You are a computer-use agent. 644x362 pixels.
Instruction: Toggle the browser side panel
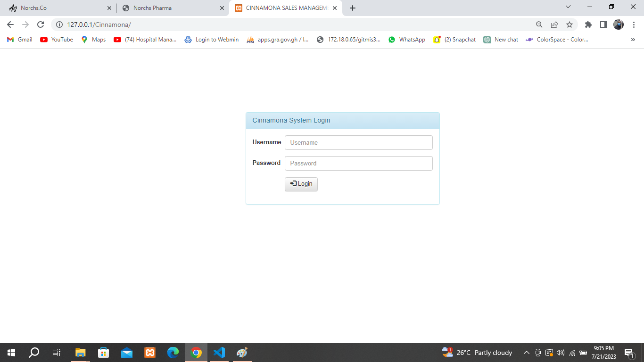pyautogui.click(x=603, y=25)
